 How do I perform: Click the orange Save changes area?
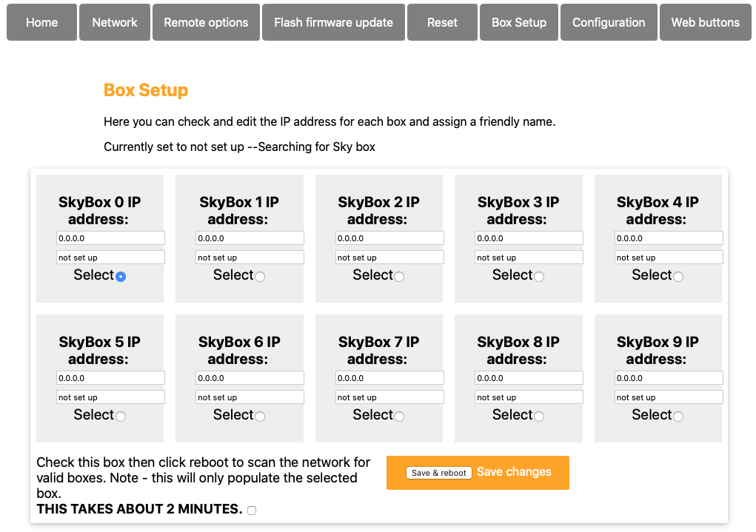click(x=514, y=472)
